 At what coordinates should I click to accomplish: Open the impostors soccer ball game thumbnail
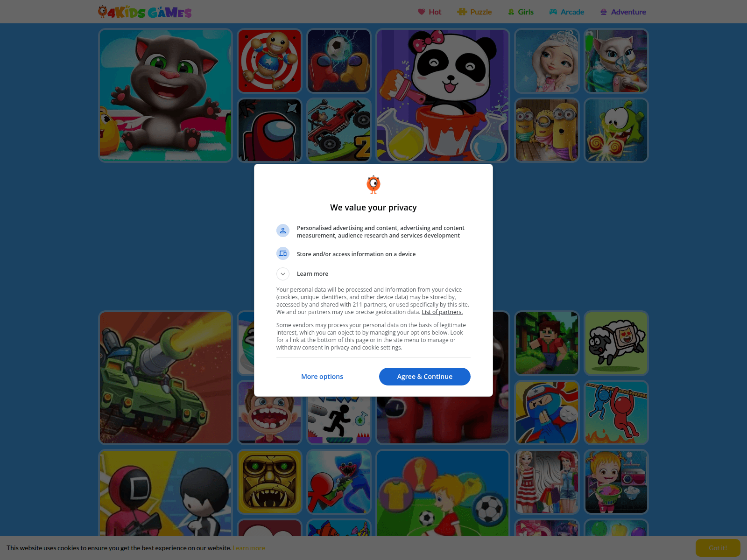coord(339,61)
